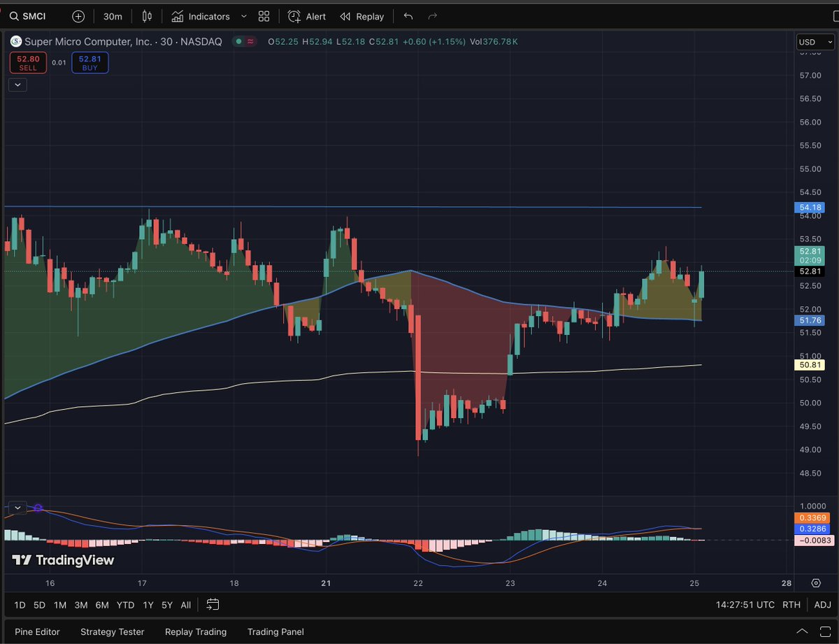
Task: Open the RTH session selector
Action: [792, 604]
